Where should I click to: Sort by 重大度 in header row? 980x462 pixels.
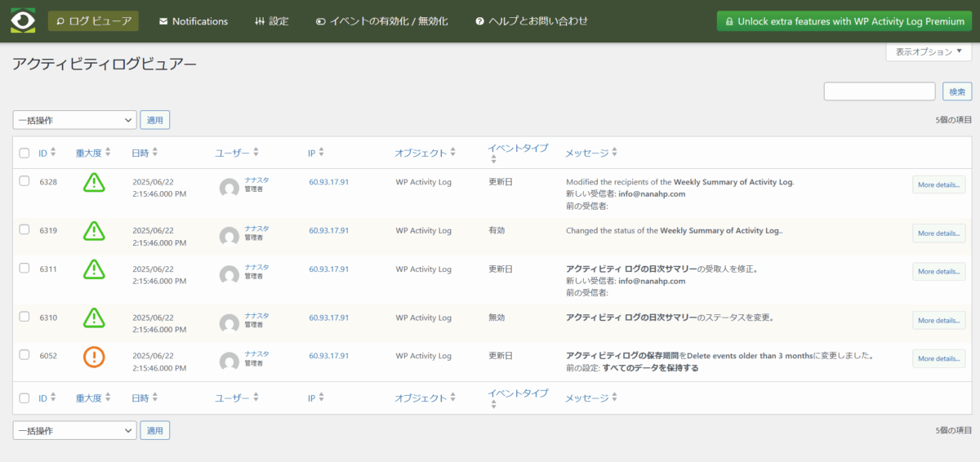(93, 153)
